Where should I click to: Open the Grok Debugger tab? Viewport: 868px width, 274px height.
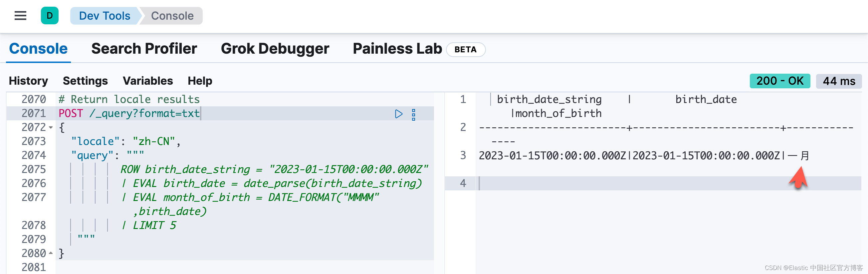coord(275,49)
